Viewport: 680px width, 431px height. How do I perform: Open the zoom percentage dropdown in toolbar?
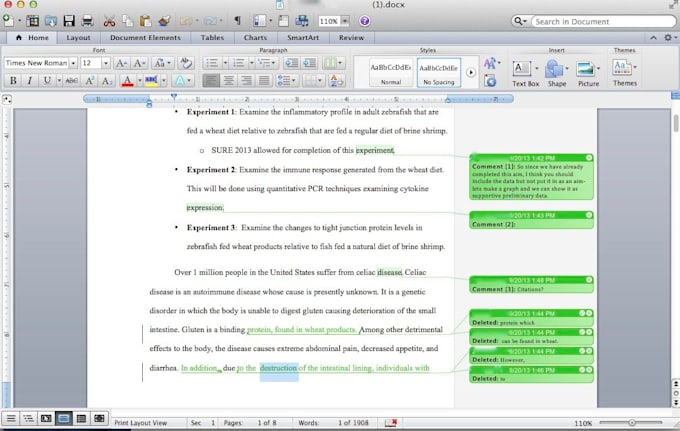click(345, 21)
